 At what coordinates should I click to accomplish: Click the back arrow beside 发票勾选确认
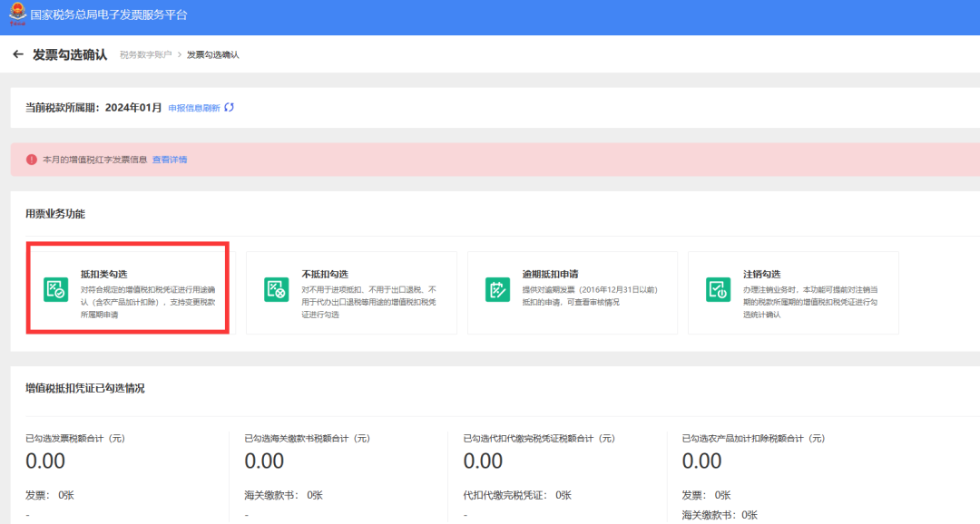(x=17, y=54)
